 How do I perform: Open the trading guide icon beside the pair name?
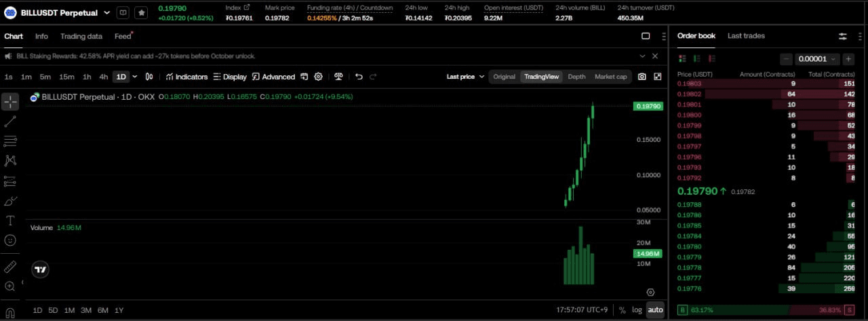click(x=123, y=12)
